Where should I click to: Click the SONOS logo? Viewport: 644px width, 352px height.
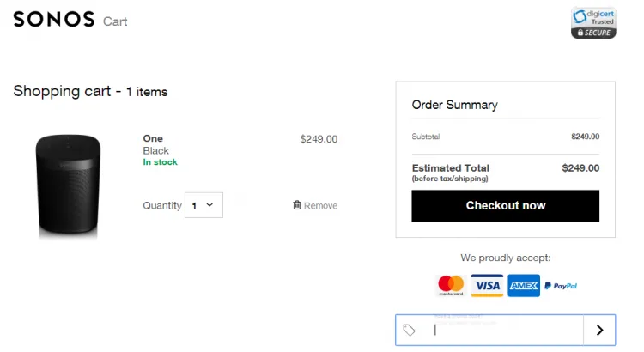pyautogui.click(x=53, y=20)
